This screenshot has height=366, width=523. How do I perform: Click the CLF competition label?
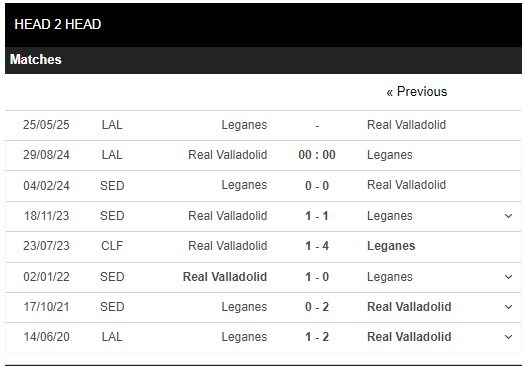click(x=112, y=246)
